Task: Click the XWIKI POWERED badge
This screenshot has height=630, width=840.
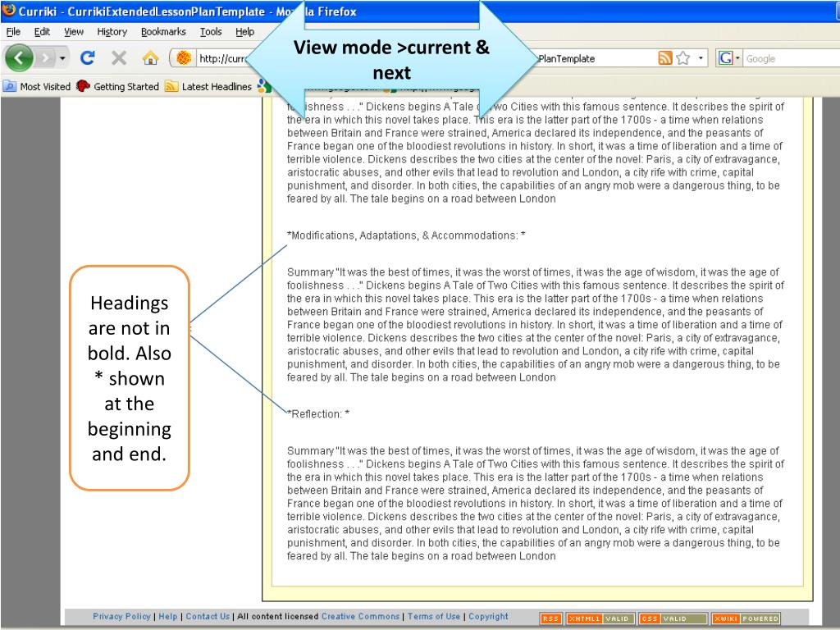Action: [746, 619]
